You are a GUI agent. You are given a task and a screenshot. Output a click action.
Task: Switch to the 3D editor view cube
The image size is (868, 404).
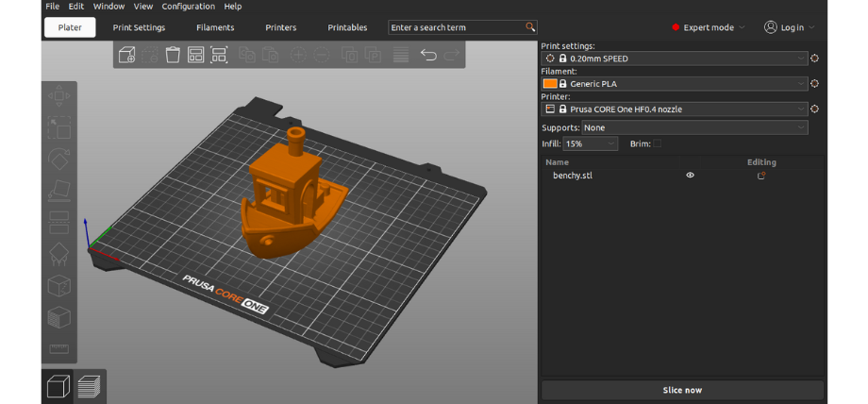[58, 386]
